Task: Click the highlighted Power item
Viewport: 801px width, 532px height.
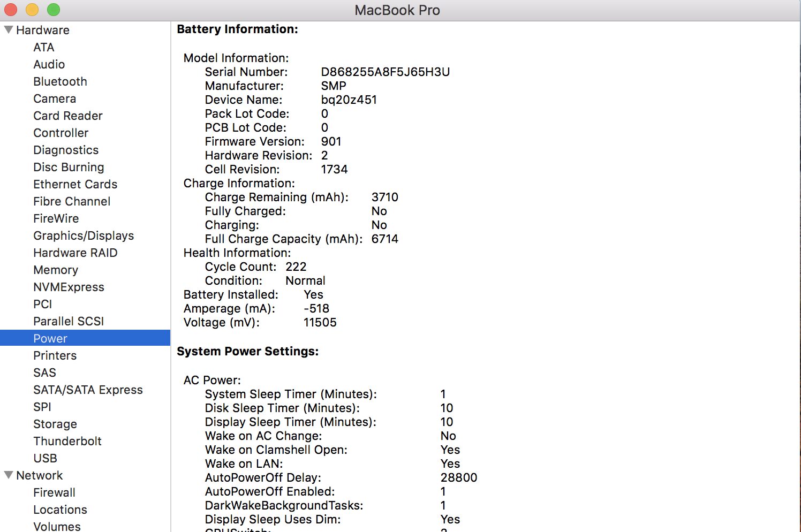Action: [50, 338]
